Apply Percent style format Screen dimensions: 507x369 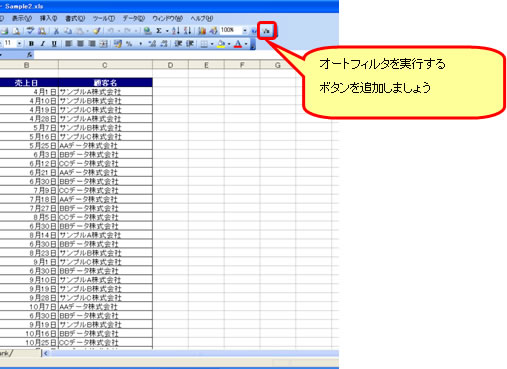coord(129,44)
